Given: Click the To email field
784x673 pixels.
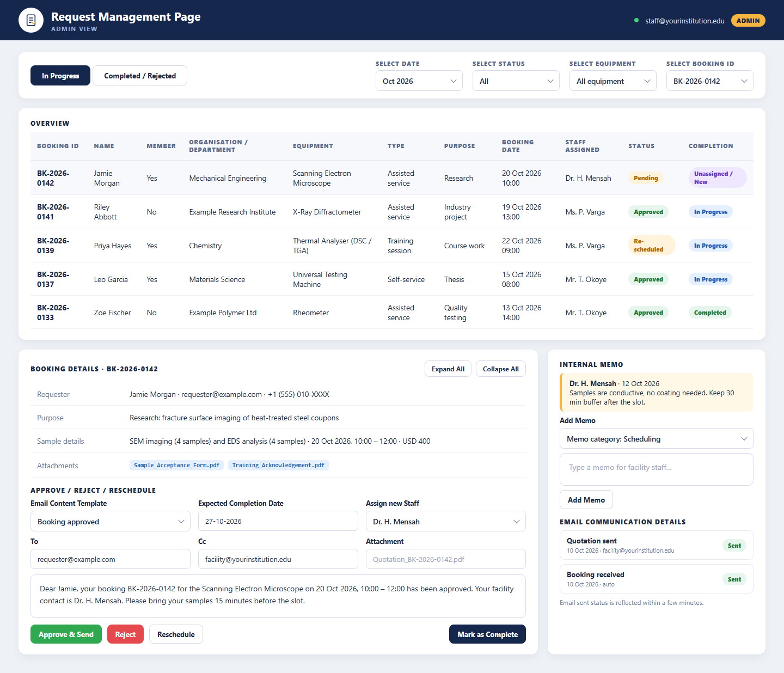Looking at the screenshot, I should pos(111,559).
